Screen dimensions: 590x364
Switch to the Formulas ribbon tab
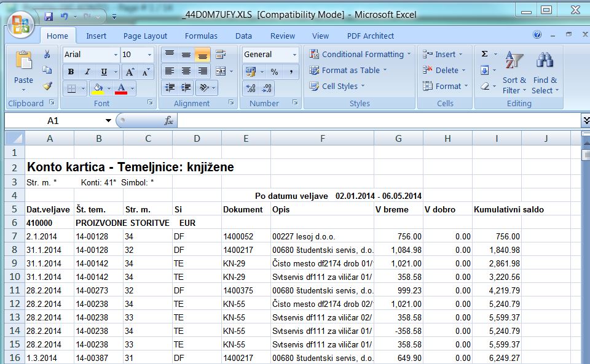(x=201, y=36)
